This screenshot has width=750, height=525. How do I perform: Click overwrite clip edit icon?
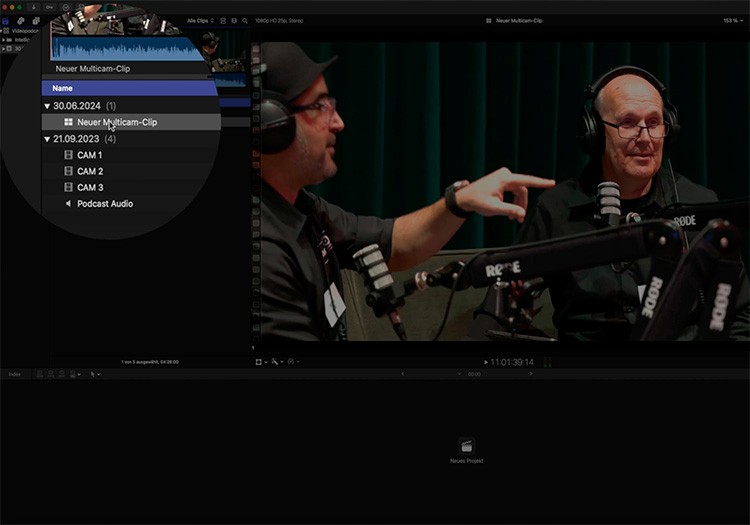[75, 374]
